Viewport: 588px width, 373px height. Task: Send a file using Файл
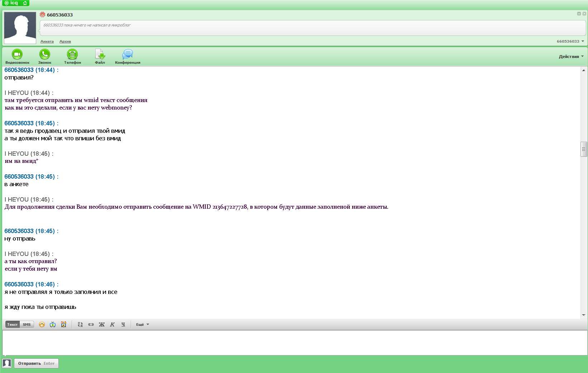click(100, 57)
